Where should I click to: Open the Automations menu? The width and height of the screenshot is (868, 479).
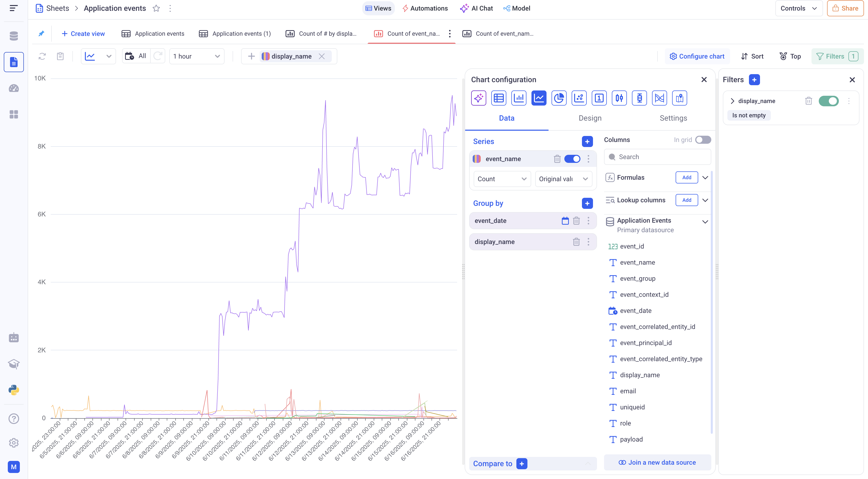click(425, 9)
